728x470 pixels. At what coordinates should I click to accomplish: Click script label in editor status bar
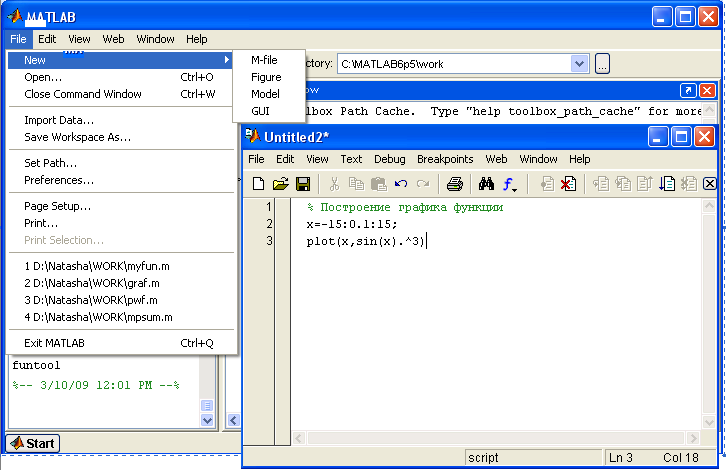483,458
